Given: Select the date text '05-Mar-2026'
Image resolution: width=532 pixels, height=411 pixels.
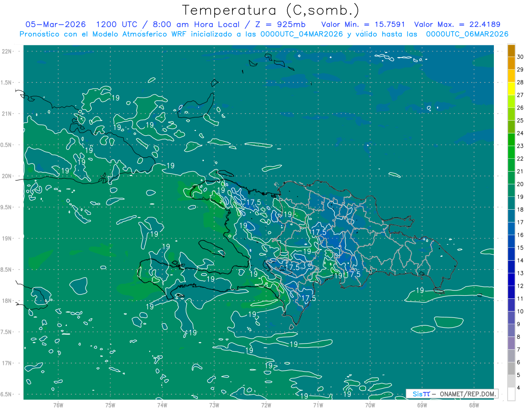Looking at the screenshot, I should click(x=56, y=24).
